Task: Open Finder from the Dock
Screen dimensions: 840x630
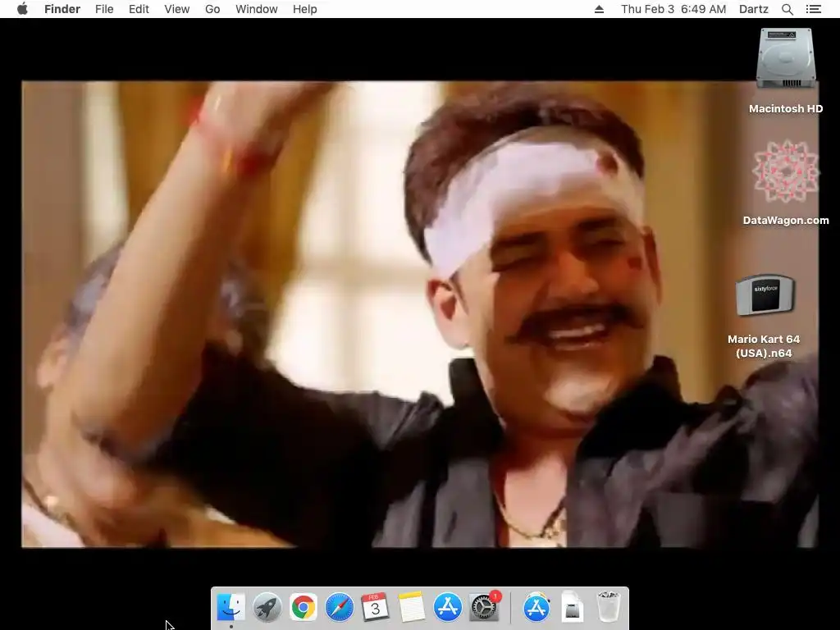Action: click(x=231, y=608)
